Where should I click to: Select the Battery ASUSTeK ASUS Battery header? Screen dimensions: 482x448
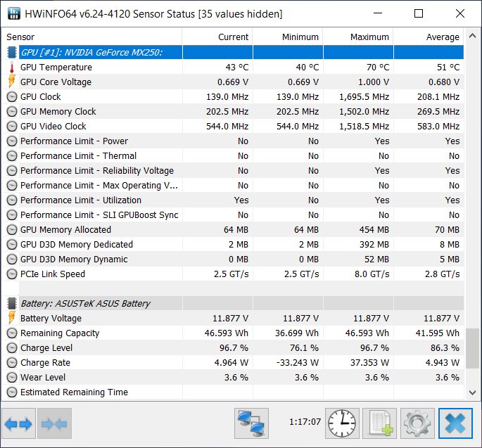coord(235,304)
